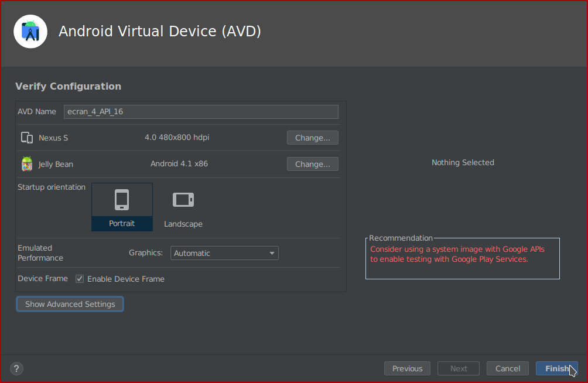Expand Show Advanced Settings
This screenshot has height=383, width=588.
(x=70, y=304)
